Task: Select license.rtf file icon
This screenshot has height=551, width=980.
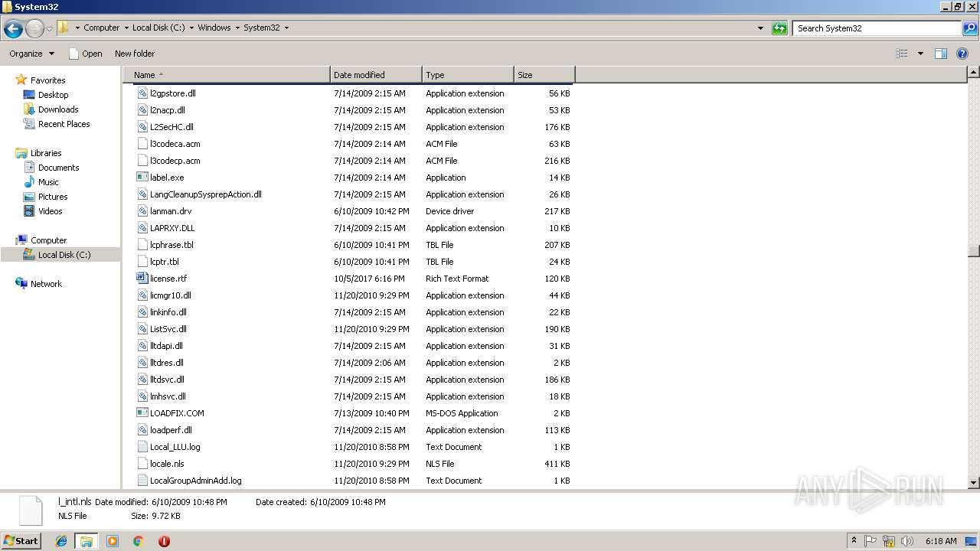Action: click(142, 279)
